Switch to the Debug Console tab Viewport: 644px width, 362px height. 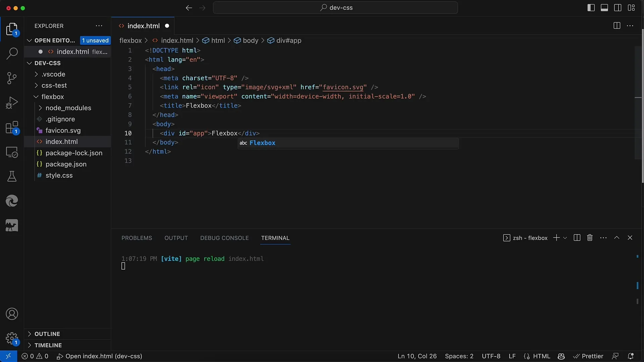pyautogui.click(x=224, y=238)
